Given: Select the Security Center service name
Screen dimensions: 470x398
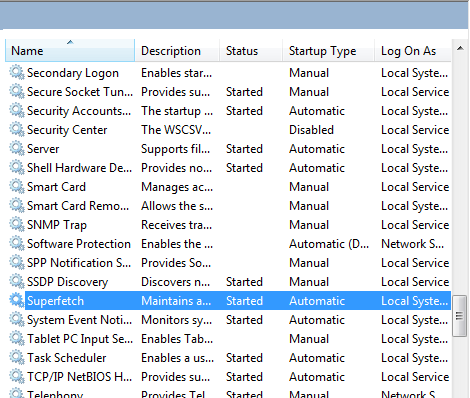Looking at the screenshot, I should (x=67, y=130).
